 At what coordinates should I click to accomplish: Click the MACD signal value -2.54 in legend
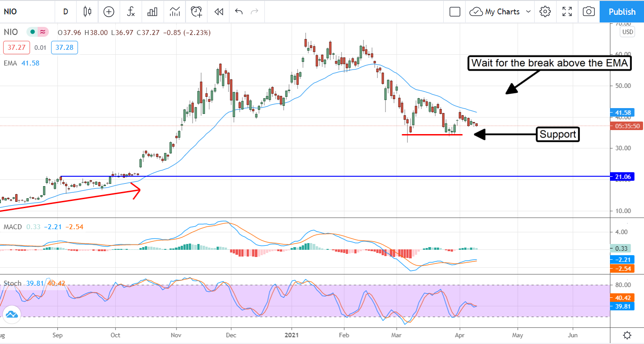[x=74, y=227]
